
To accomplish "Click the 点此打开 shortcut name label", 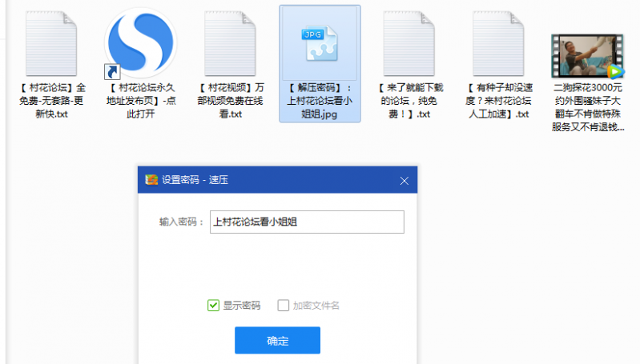I will click(x=141, y=101).
